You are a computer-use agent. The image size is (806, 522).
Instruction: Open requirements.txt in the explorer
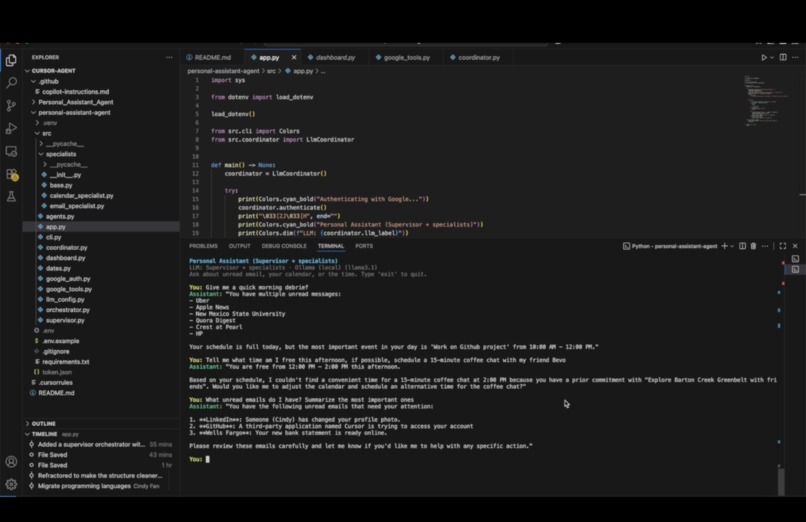[x=65, y=362]
